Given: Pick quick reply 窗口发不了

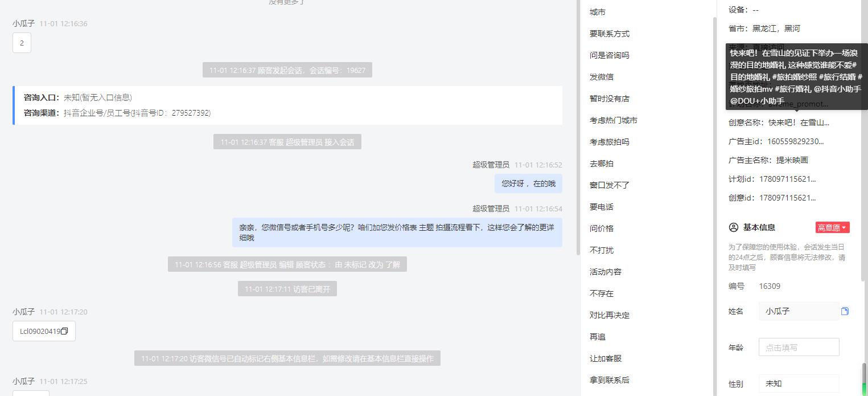Looking at the screenshot, I should [x=610, y=185].
